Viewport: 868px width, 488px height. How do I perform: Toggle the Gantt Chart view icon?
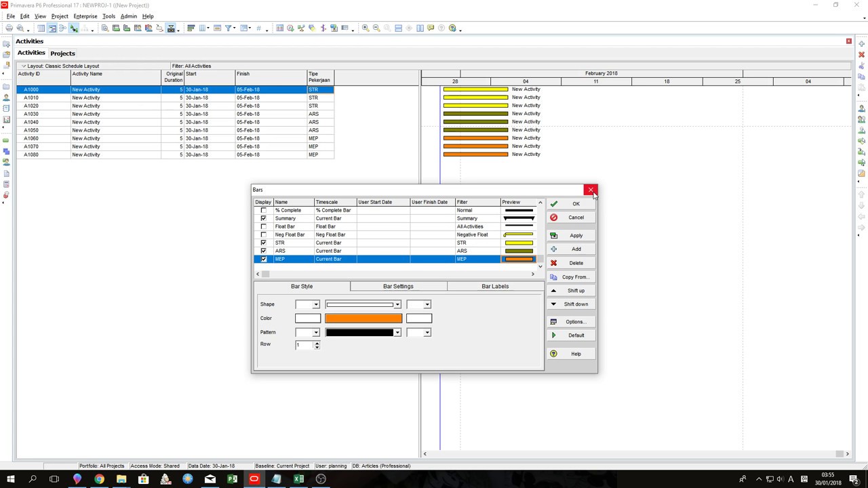[x=52, y=28]
